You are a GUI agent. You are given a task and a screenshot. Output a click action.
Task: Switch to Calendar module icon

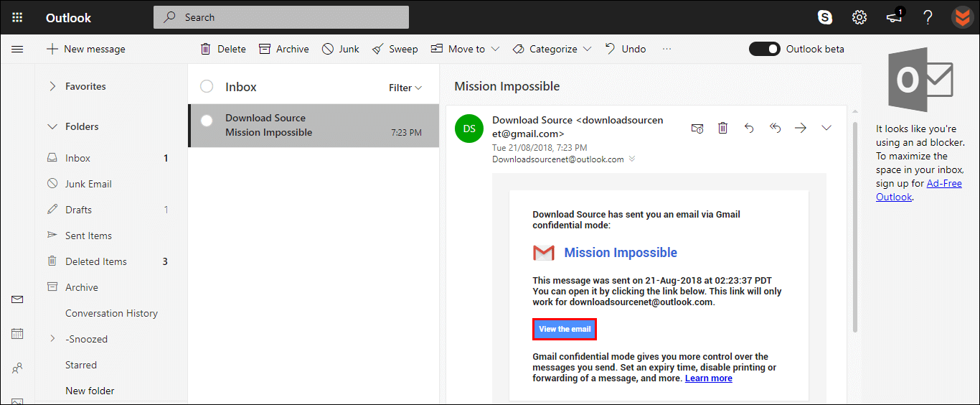tap(17, 334)
